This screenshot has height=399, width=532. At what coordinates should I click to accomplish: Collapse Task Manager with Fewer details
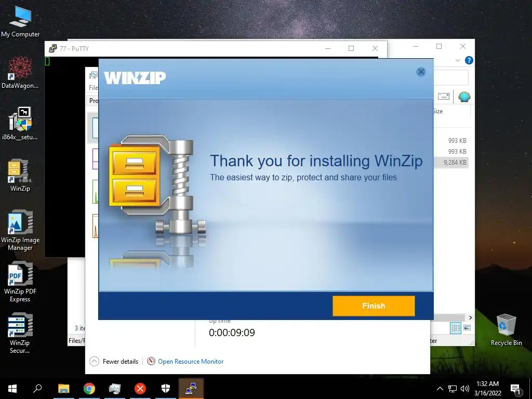(114, 362)
